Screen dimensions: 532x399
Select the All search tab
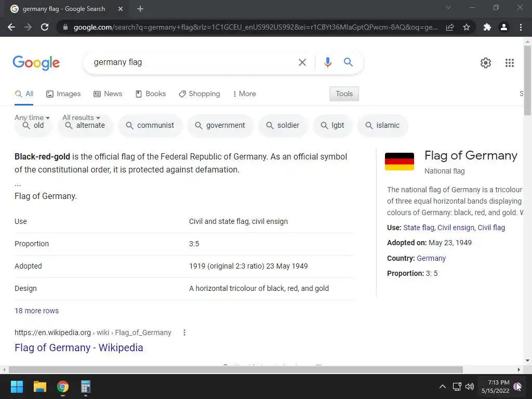pos(24,94)
